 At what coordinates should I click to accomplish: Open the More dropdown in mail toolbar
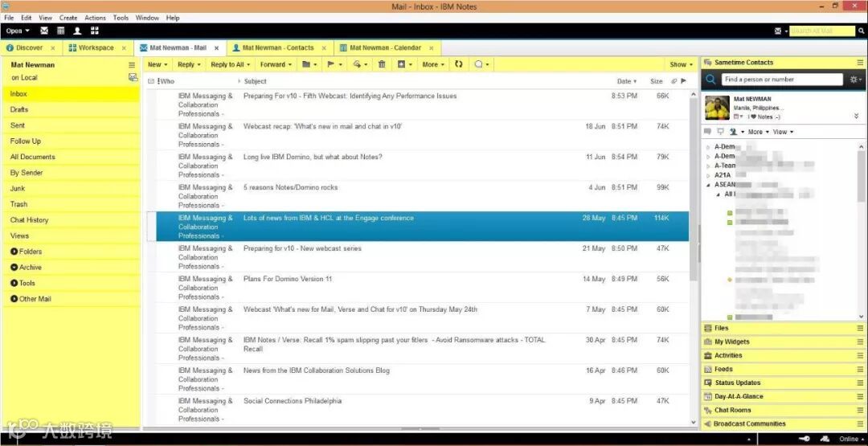pyautogui.click(x=433, y=65)
